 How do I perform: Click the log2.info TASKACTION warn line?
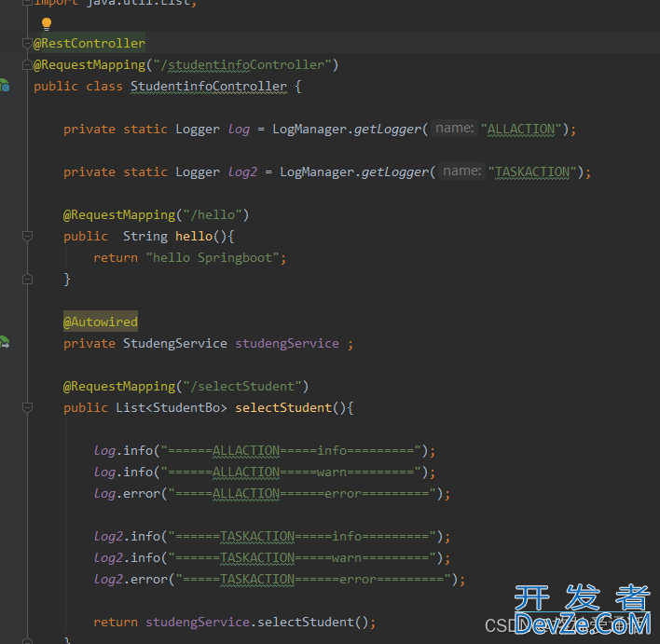(272, 558)
